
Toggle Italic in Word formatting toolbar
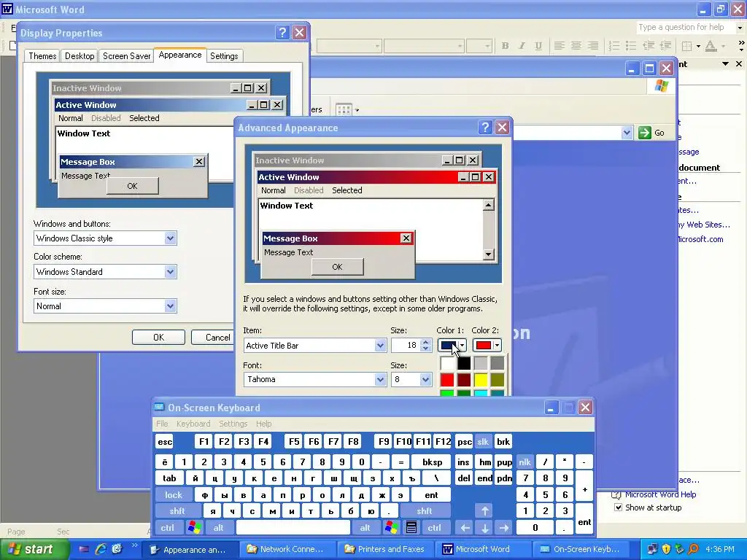click(522, 46)
